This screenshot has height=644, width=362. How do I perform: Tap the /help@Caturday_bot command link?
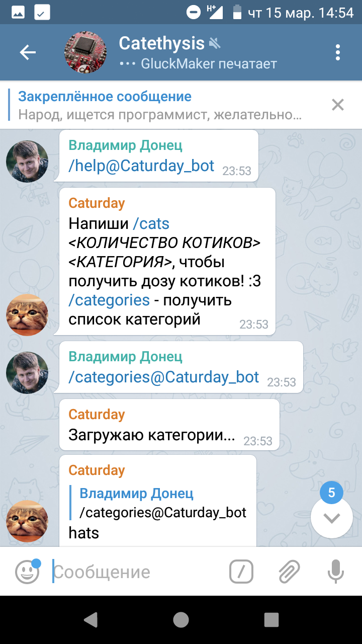point(141,166)
